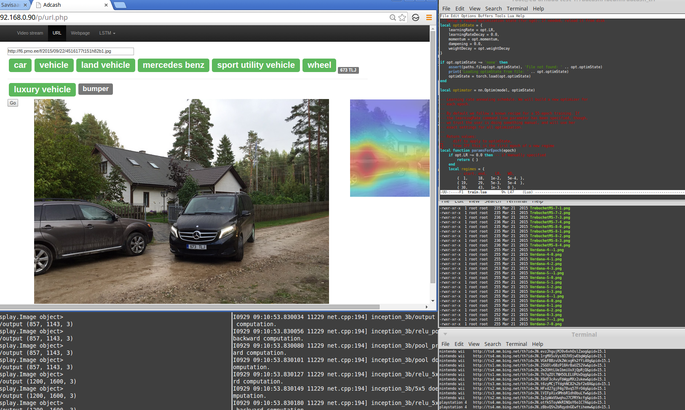The height and width of the screenshot is (410, 685).
Task: Open Help menu in top terminal window
Action: (x=538, y=8)
